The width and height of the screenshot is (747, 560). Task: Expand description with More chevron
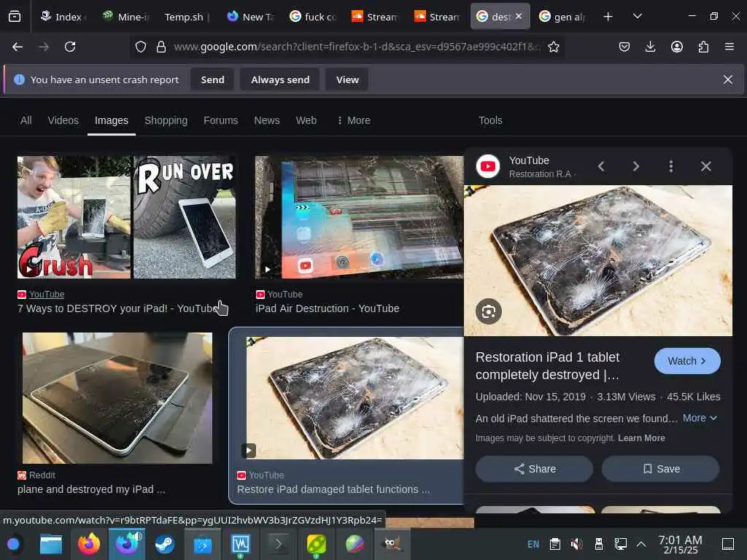[700, 418]
